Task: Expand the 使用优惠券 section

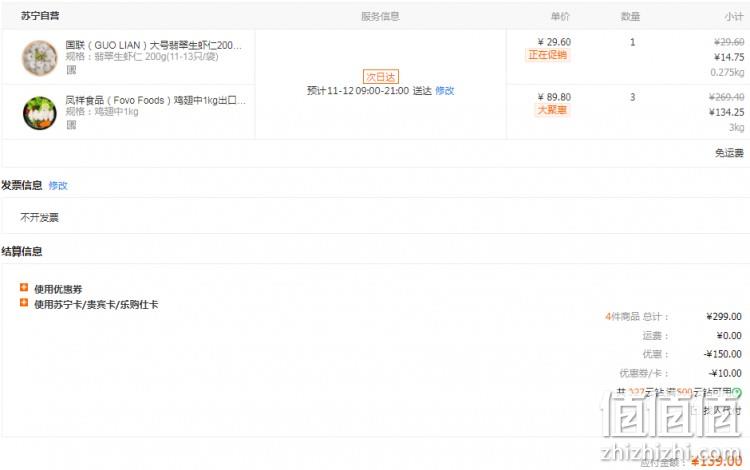Action: (x=24, y=287)
